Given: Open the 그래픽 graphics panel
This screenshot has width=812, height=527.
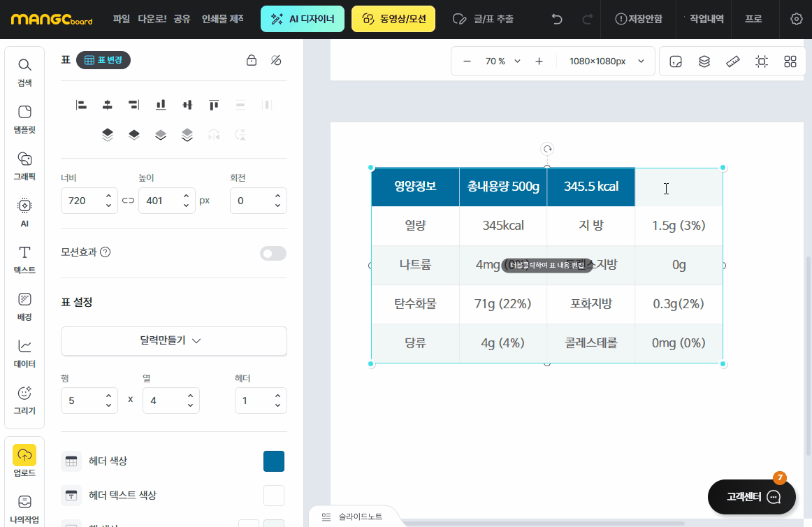Looking at the screenshot, I should coord(24,166).
